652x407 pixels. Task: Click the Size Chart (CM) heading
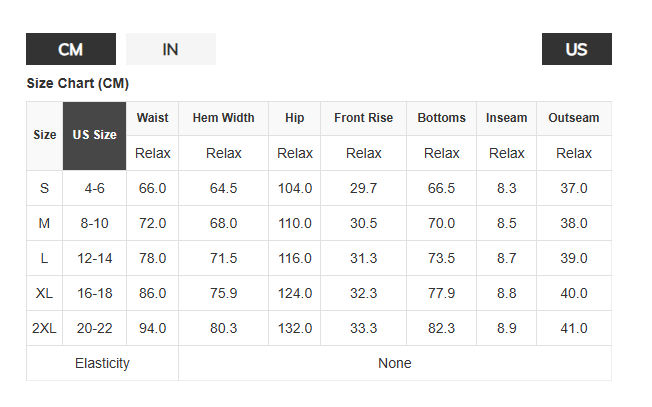click(78, 83)
